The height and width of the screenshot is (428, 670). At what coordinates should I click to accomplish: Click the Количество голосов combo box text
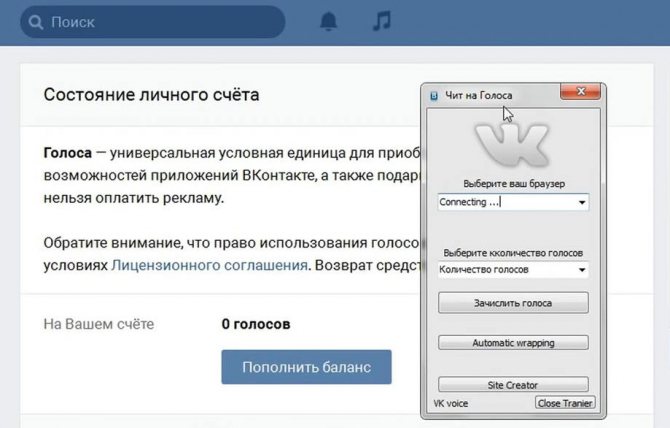click(x=484, y=270)
